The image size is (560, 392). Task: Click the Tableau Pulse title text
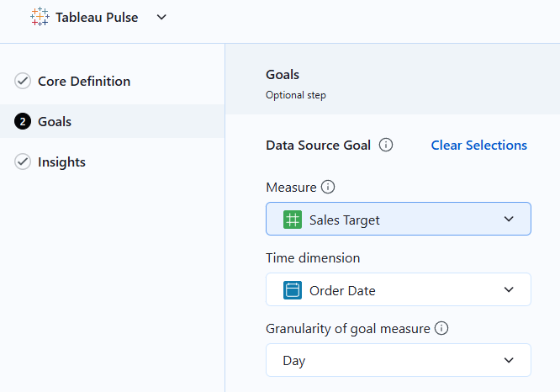(x=97, y=17)
